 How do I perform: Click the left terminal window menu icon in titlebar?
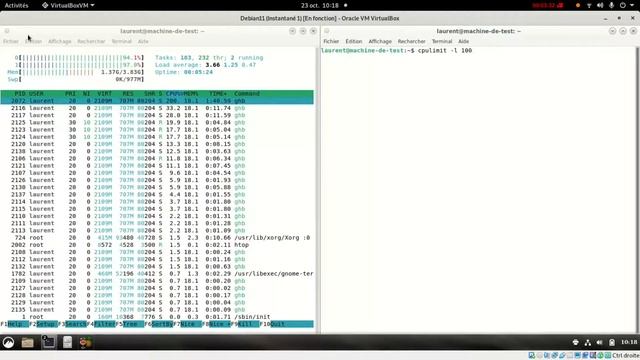pos(7,31)
